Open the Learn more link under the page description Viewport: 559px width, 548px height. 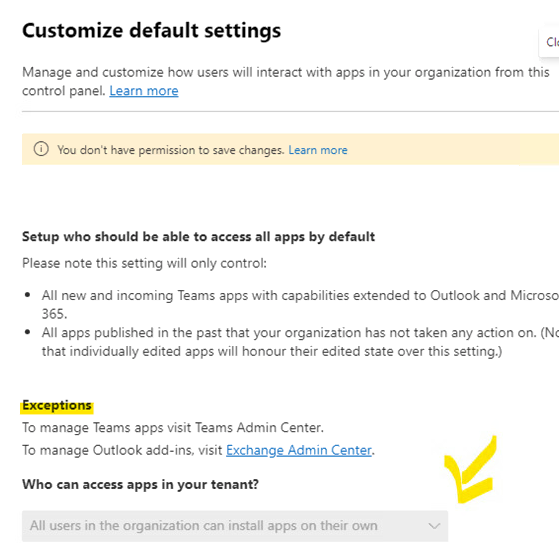click(144, 91)
